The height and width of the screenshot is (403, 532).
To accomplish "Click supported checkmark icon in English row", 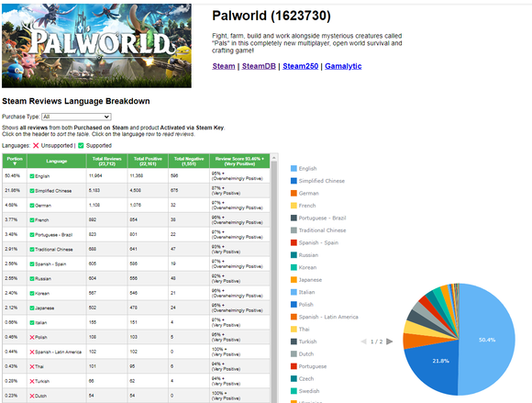I will pyautogui.click(x=32, y=176).
